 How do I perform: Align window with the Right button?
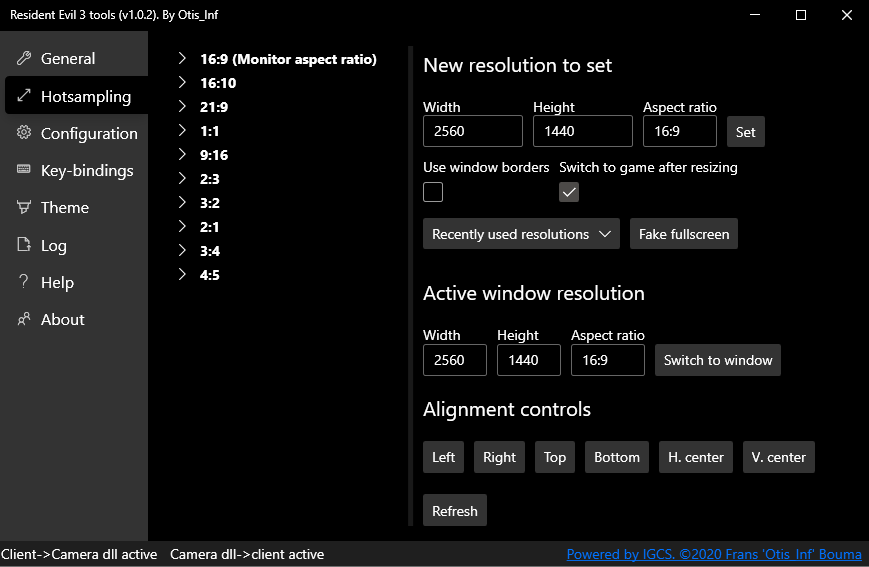click(x=499, y=457)
